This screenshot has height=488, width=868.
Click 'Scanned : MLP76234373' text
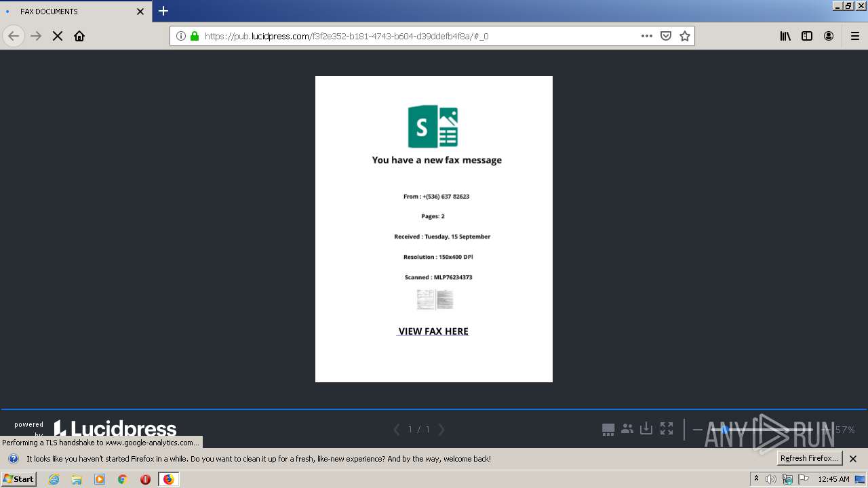click(x=438, y=277)
